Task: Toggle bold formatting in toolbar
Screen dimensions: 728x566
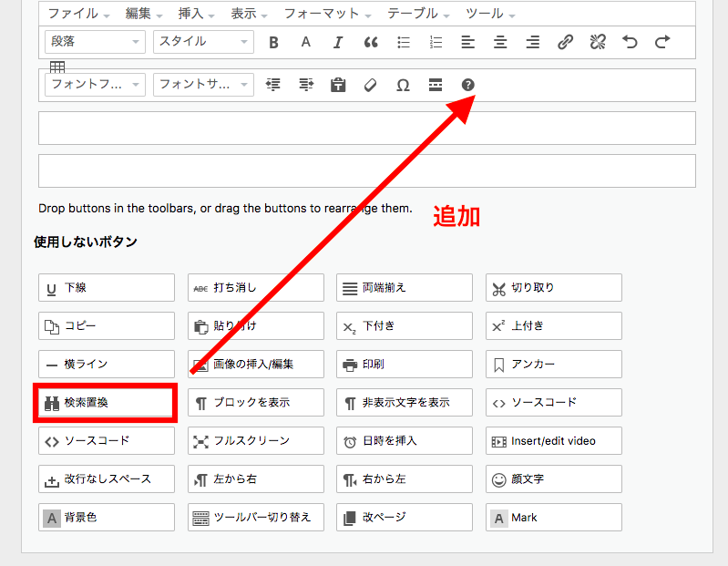Action: 273,42
